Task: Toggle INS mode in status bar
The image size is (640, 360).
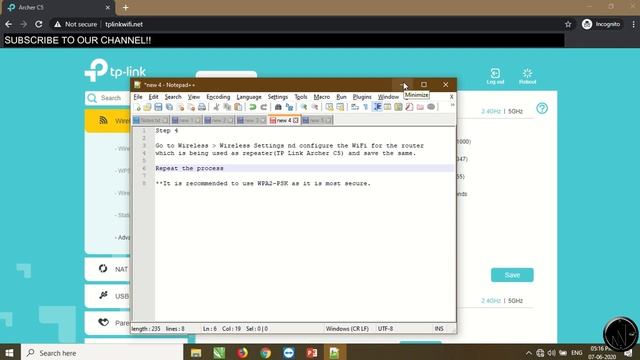Action: coord(439,329)
